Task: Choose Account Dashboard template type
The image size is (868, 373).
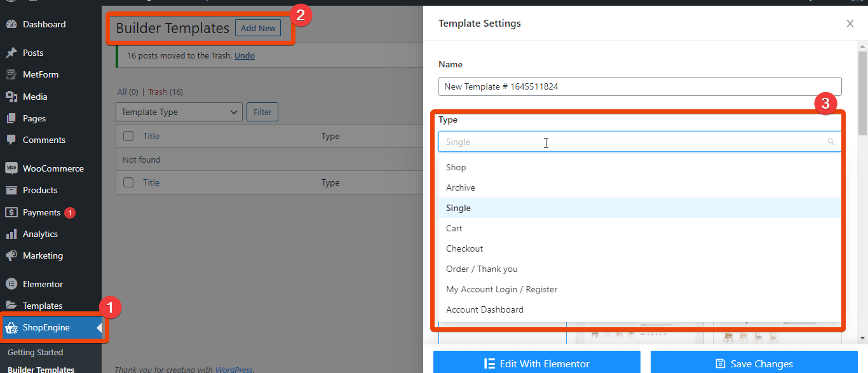Action: (x=484, y=309)
